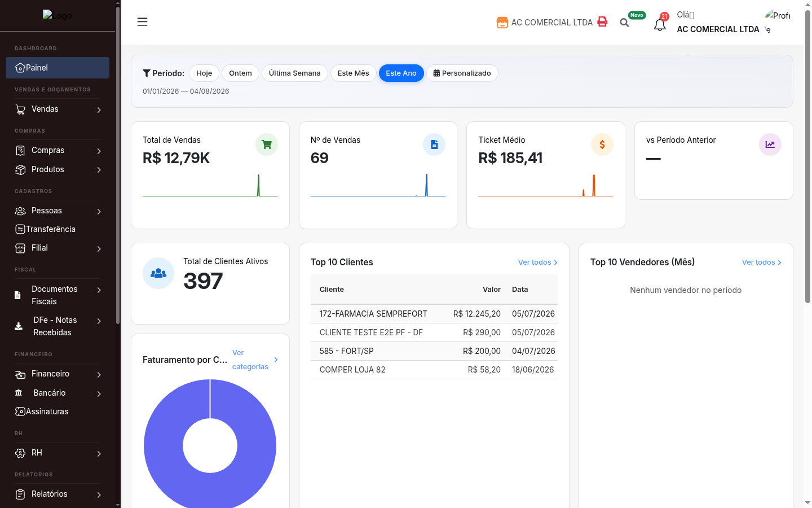812x508 pixels.
Task: Expand Documentos Fiscais submenu chevron
Action: coord(99,290)
